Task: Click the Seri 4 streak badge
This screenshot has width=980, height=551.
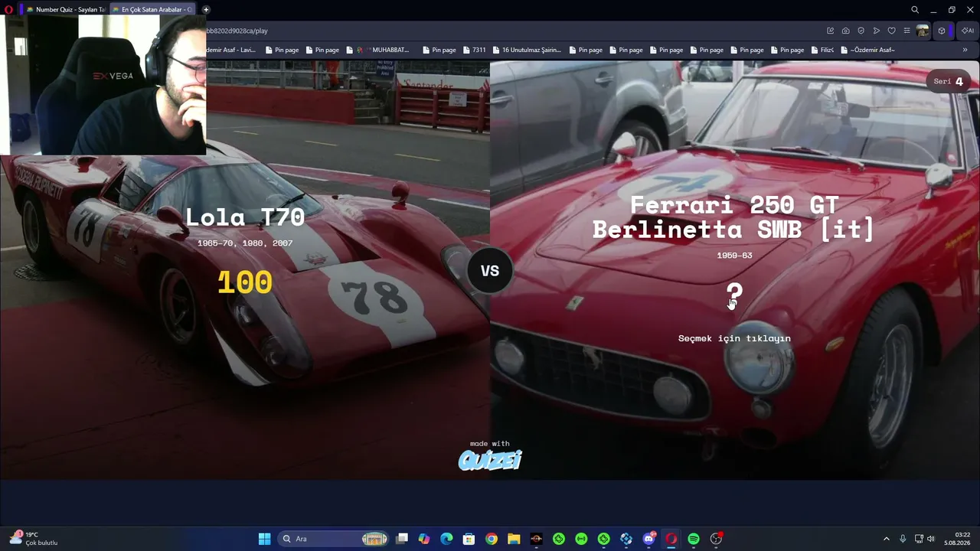Action: (948, 81)
